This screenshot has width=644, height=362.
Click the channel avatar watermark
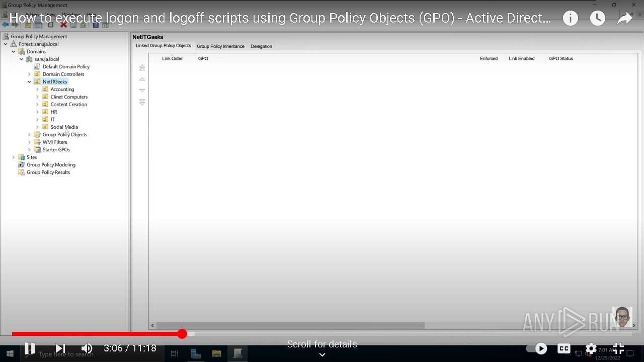[622, 317]
